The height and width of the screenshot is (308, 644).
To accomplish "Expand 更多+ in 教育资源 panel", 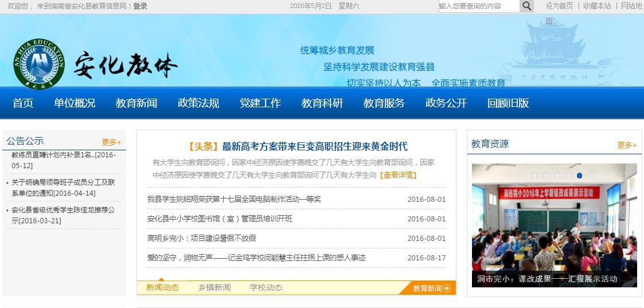I will [x=627, y=145].
